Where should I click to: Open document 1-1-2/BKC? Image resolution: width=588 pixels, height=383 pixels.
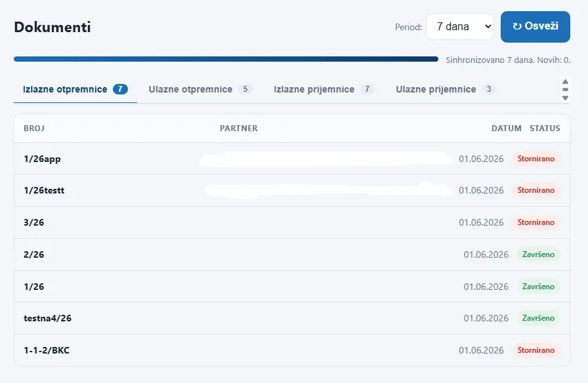(292, 350)
